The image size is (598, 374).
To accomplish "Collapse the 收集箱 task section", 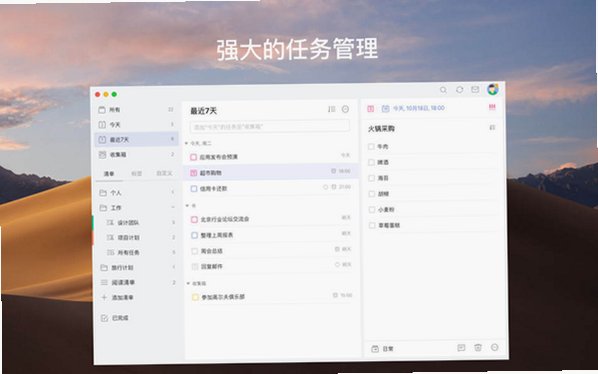I will coord(188,283).
